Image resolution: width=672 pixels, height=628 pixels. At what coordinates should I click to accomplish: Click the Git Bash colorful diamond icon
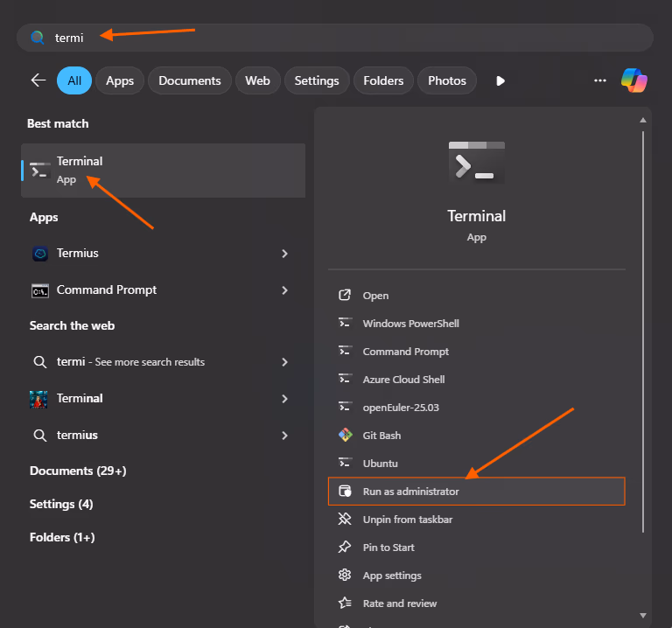click(345, 436)
